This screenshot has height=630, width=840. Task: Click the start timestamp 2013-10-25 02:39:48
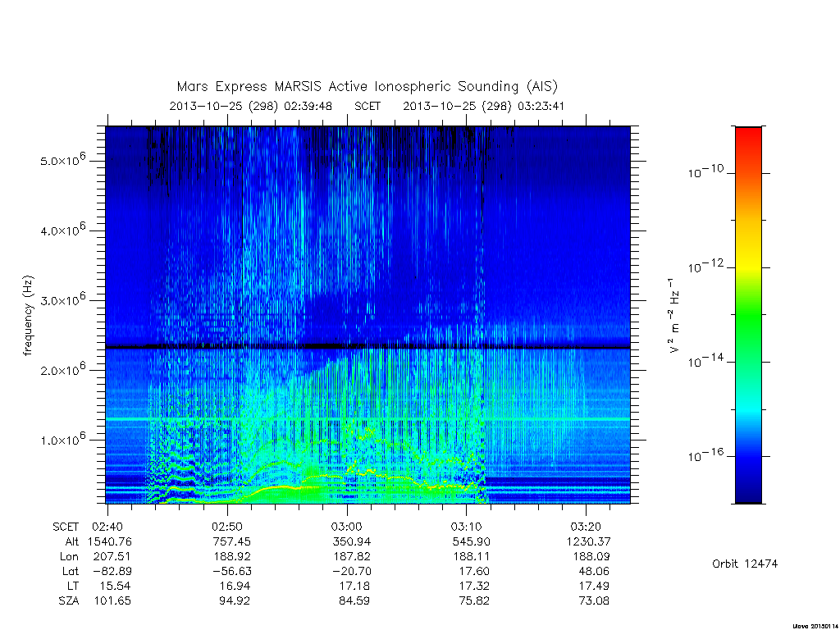pyautogui.click(x=250, y=106)
